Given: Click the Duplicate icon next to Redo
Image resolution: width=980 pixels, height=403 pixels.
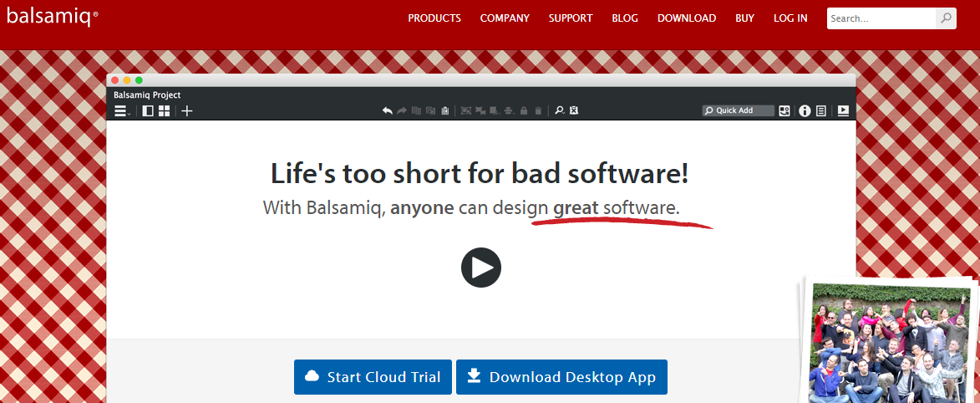Looking at the screenshot, I should 416,110.
